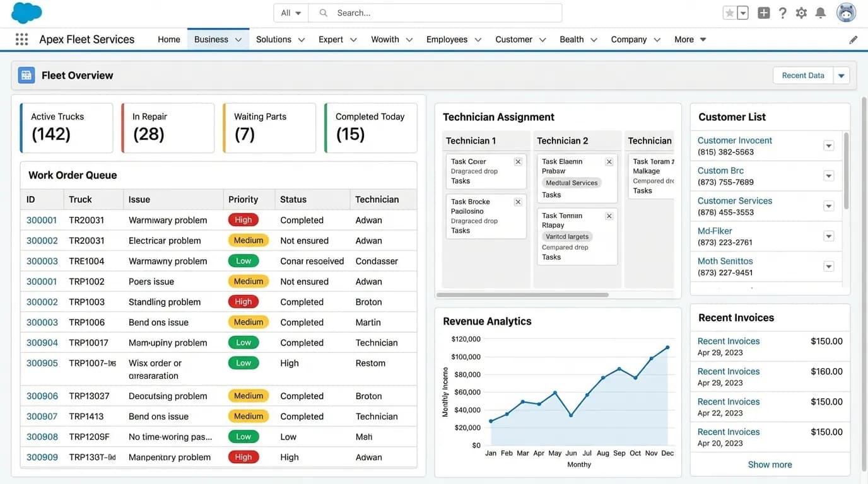
Task: Open the help question mark icon
Action: click(x=783, y=13)
